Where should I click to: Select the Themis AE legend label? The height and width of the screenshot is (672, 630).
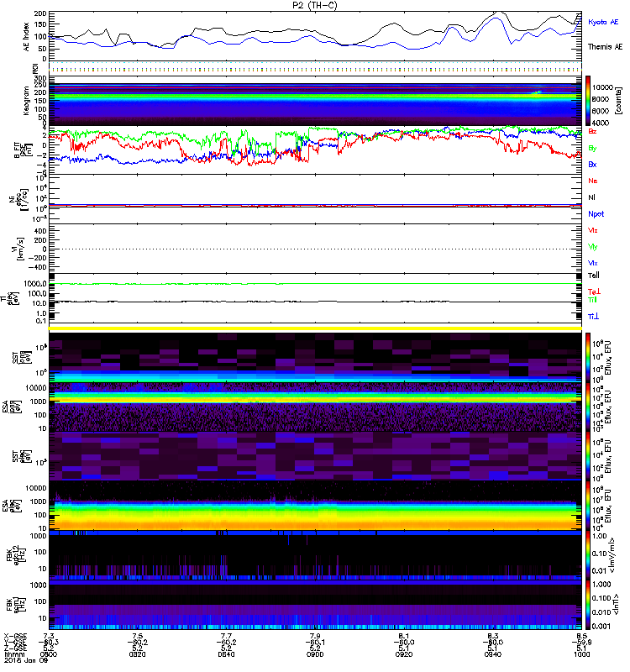605,47
